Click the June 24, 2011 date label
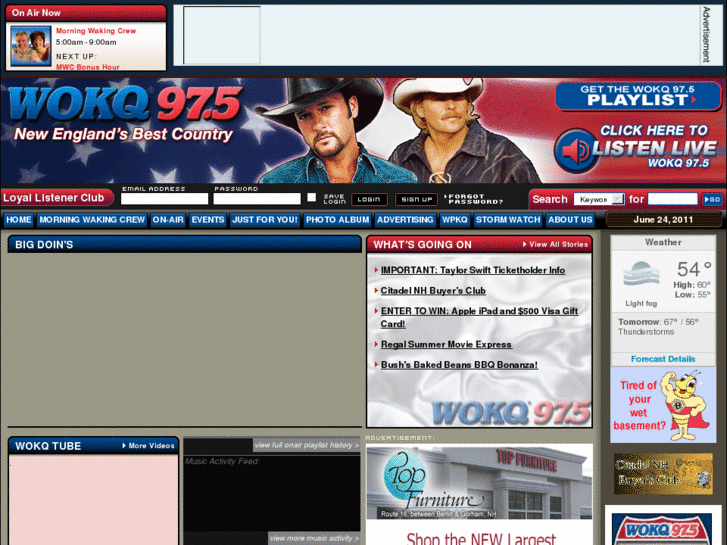Screen dimensions: 727x545 coord(663,220)
